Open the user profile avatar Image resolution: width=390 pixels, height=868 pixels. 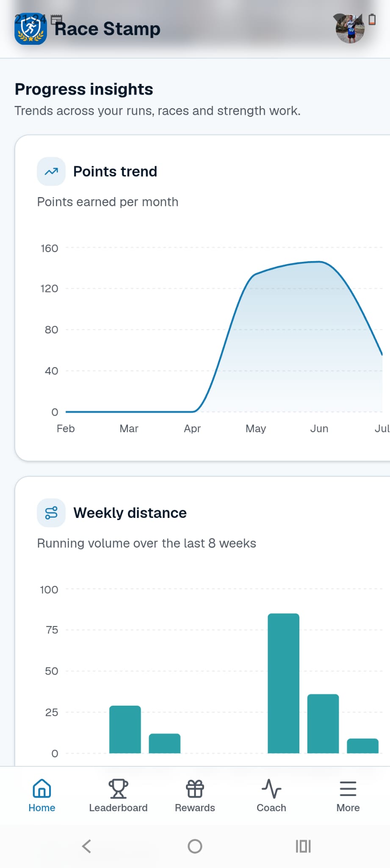click(350, 29)
